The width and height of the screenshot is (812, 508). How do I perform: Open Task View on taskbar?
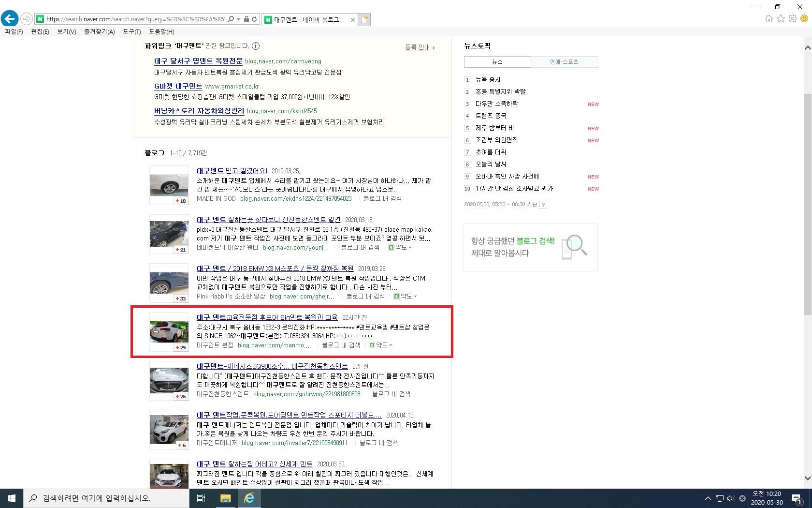pyautogui.click(x=201, y=498)
